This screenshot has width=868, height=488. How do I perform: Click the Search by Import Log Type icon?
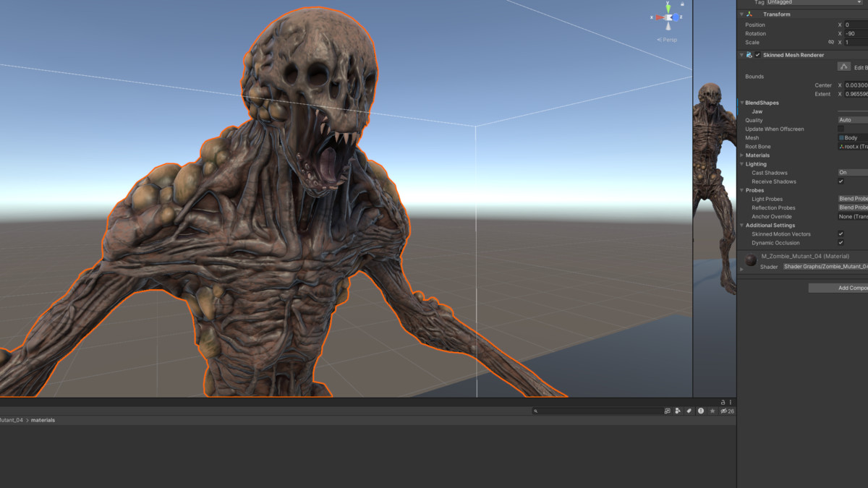tap(701, 411)
